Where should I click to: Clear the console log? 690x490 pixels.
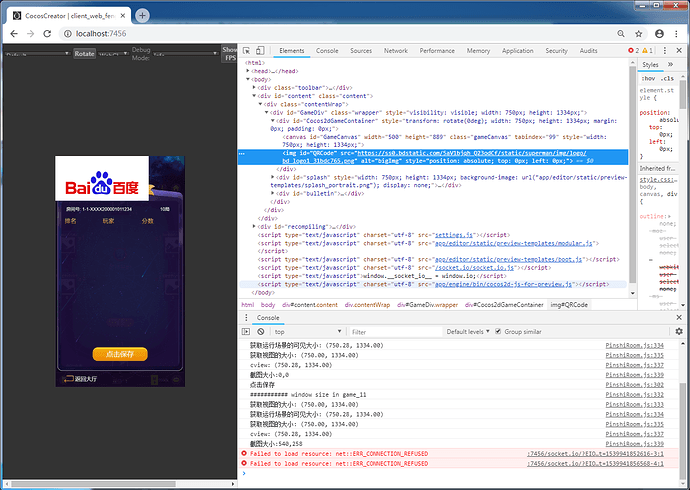pyautogui.click(x=261, y=332)
